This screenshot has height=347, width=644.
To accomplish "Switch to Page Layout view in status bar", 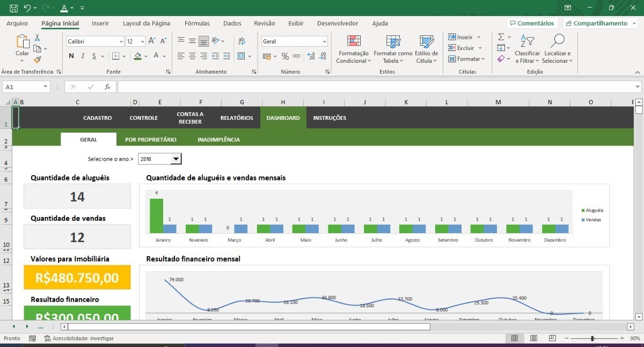I will point(533,338).
